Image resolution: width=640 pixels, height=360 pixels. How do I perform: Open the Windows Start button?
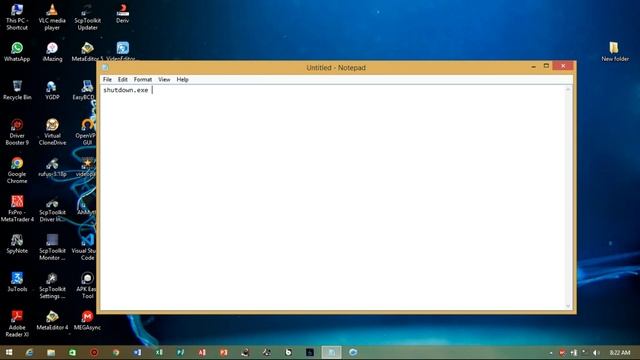[x=9, y=352]
